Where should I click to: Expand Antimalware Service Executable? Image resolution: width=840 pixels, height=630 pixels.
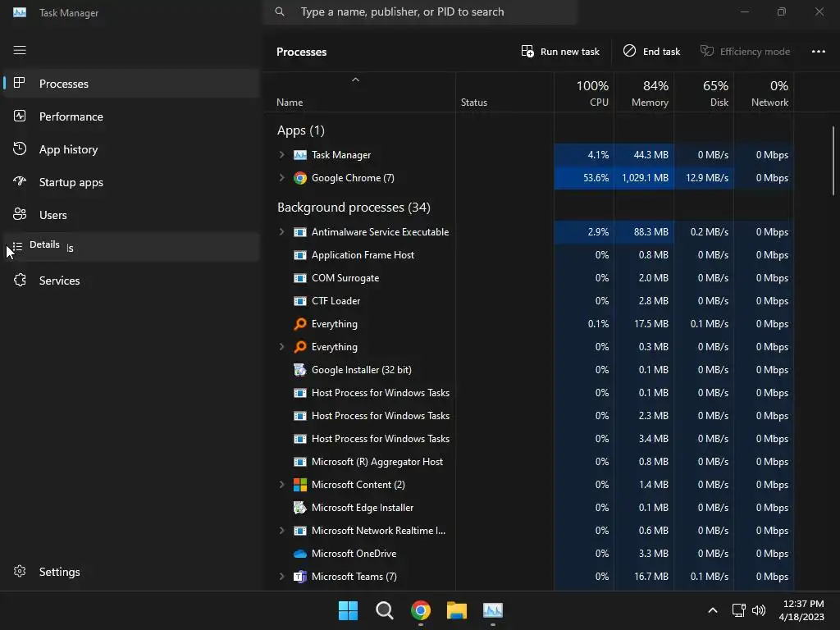coord(282,232)
